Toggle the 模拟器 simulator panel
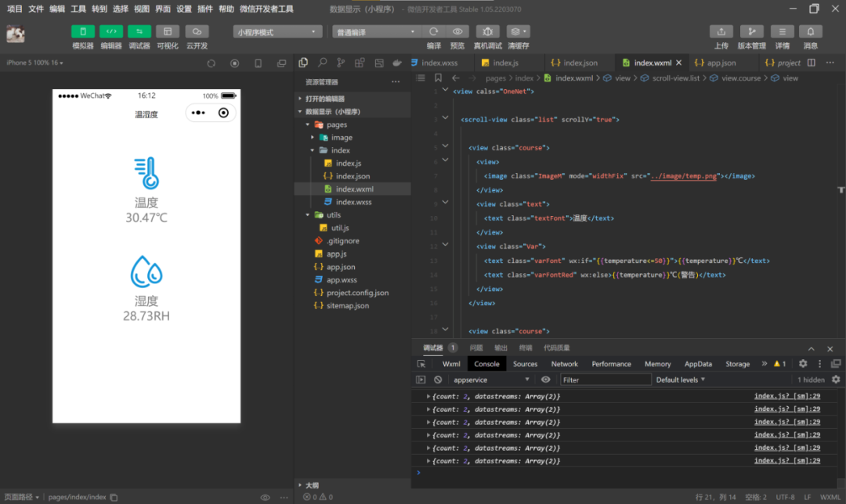This screenshot has height=504, width=846. click(83, 31)
